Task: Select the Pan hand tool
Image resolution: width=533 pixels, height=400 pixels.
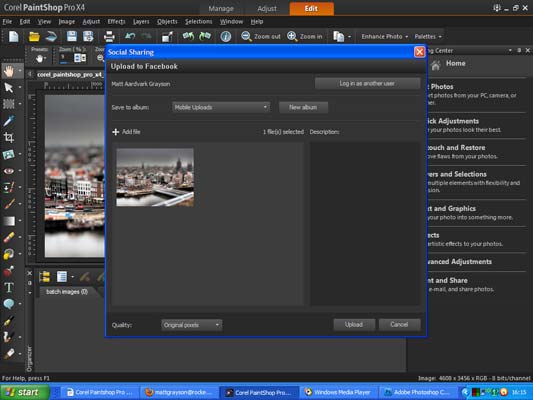Action: (x=9, y=71)
